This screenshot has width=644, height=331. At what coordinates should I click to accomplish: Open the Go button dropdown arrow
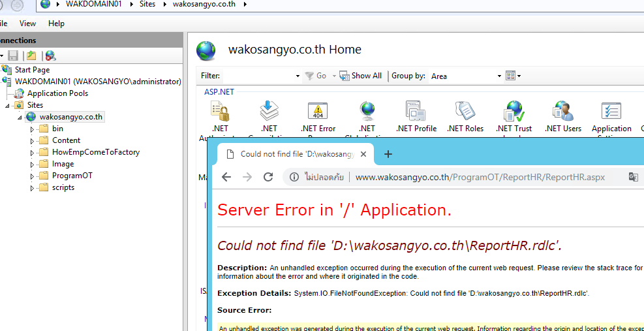click(334, 76)
